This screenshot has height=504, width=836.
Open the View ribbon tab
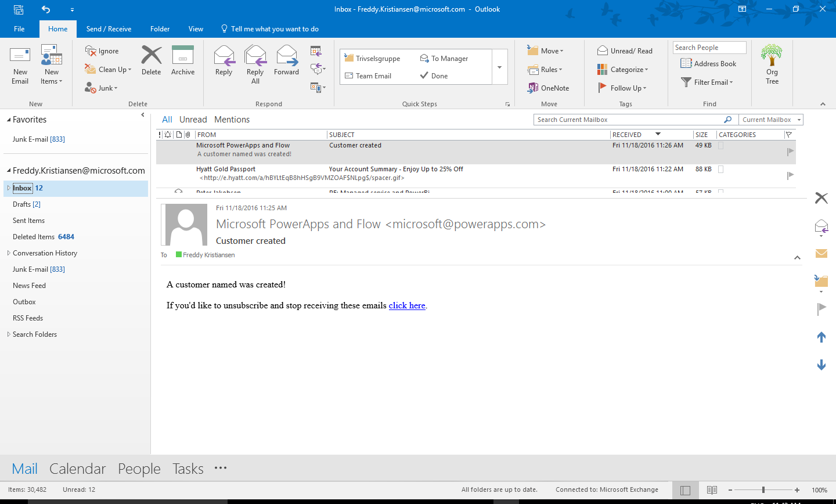coord(196,29)
